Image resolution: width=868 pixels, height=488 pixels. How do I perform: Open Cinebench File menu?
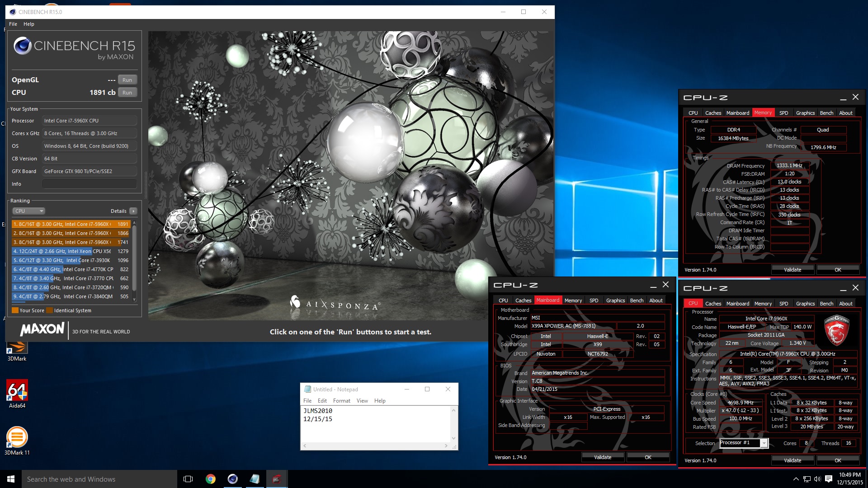(x=13, y=24)
